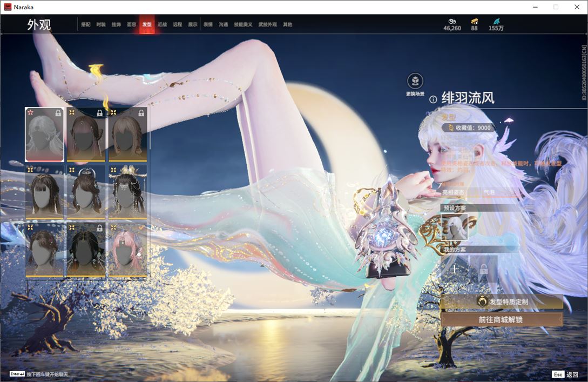
Task: Click the 外观 page heading
Action: click(39, 25)
